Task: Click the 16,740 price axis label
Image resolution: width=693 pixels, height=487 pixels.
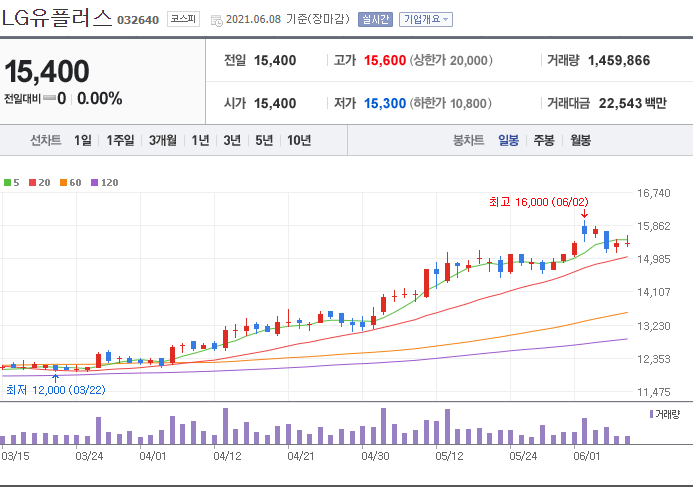Action: (654, 193)
